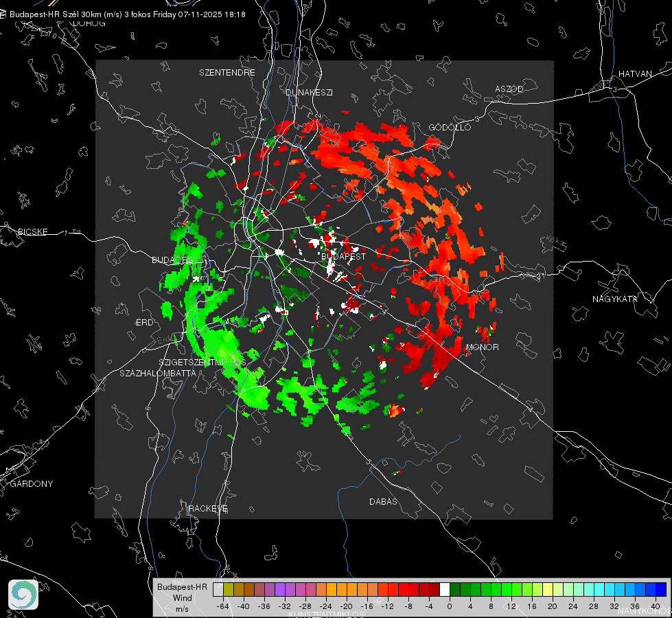Click the 'Budapest-HR' legend label

point(182,587)
